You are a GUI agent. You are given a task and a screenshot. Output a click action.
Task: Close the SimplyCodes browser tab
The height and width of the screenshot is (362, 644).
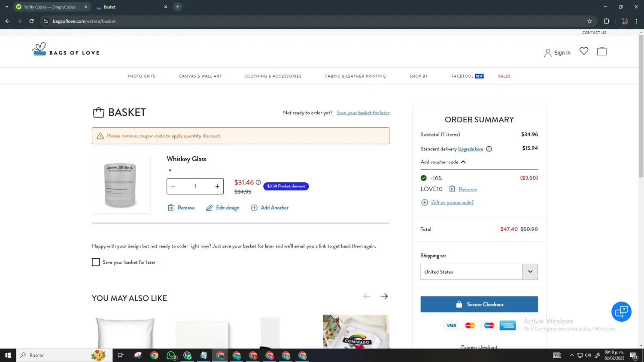tap(86, 7)
